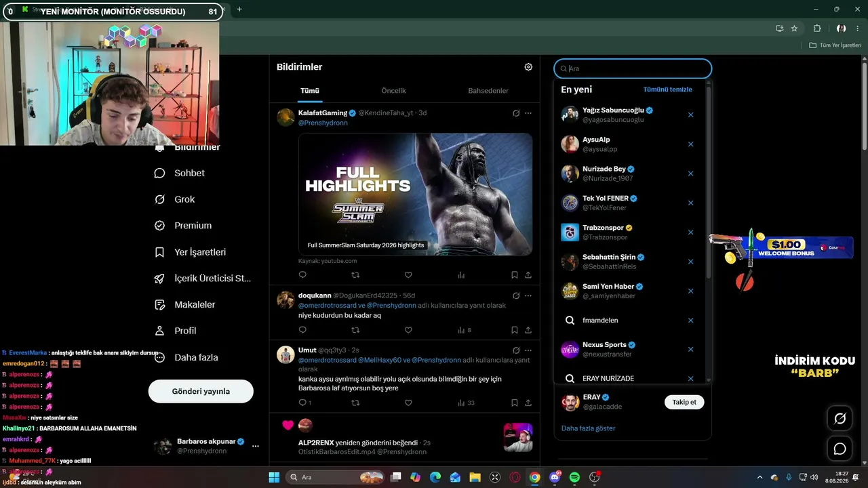Open File Explorer from the taskbar
868x488 pixels.
[x=475, y=477]
